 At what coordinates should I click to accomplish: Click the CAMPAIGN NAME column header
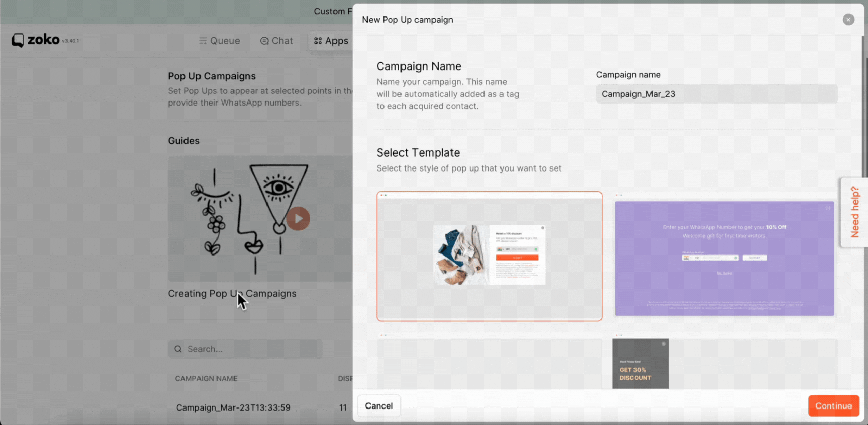[206, 378]
